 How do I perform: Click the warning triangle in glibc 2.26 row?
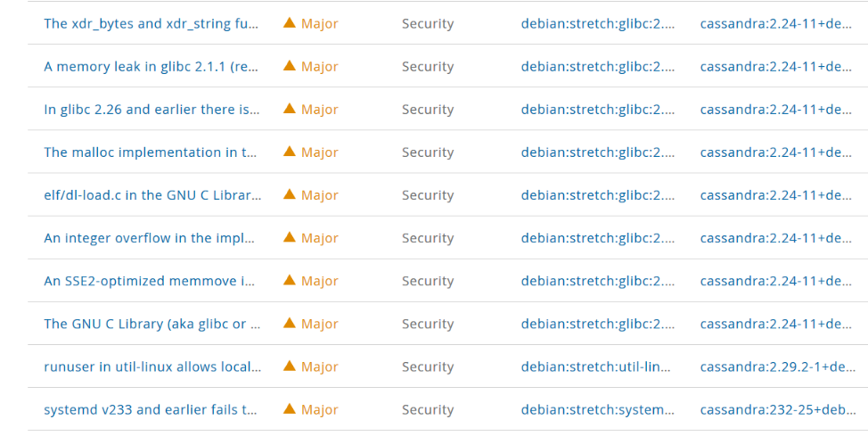(x=289, y=108)
